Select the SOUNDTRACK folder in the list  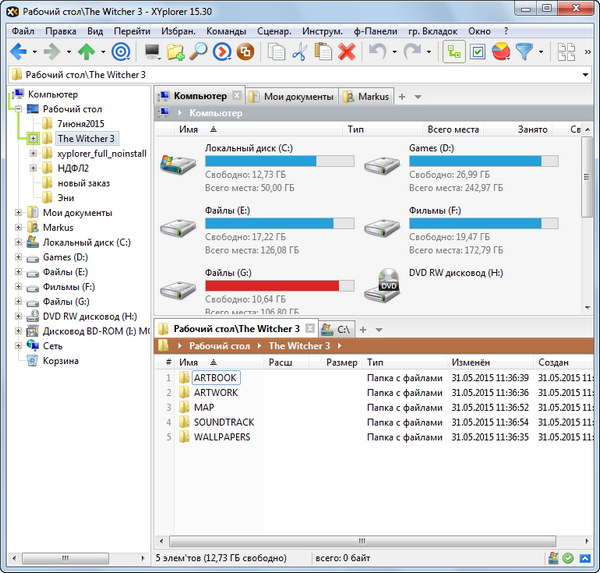223,422
